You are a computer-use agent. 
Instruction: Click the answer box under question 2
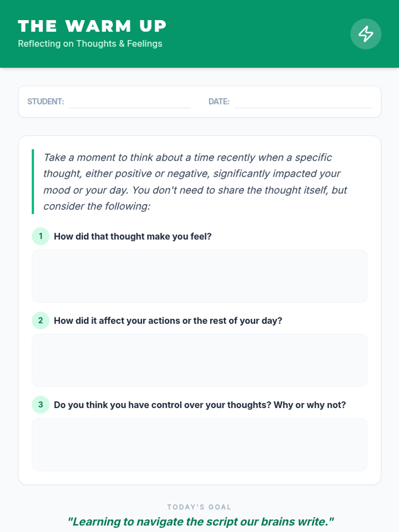click(x=199, y=360)
